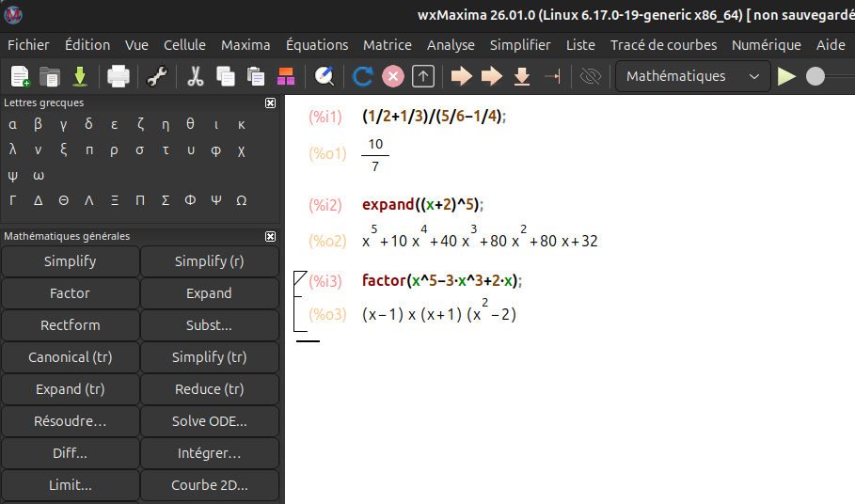Click the new document icon

(x=20, y=76)
